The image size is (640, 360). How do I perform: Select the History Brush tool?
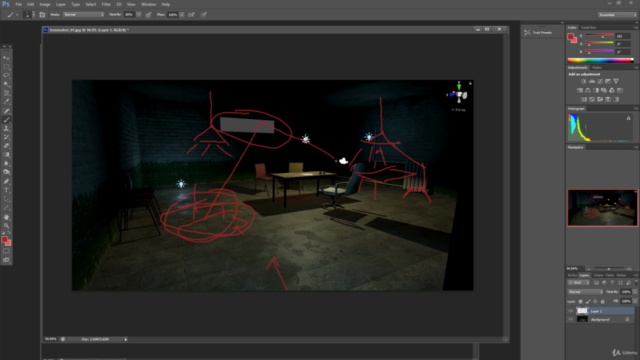tap(6, 137)
